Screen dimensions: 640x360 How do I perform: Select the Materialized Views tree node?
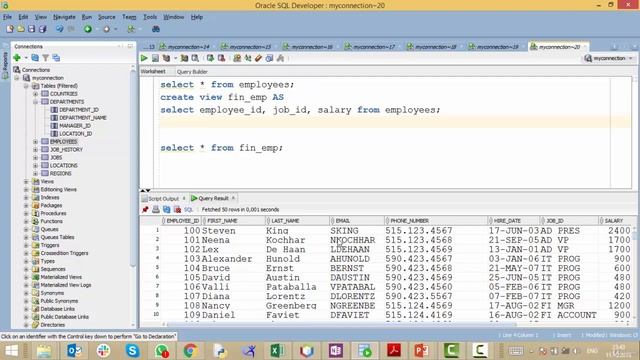(61, 277)
